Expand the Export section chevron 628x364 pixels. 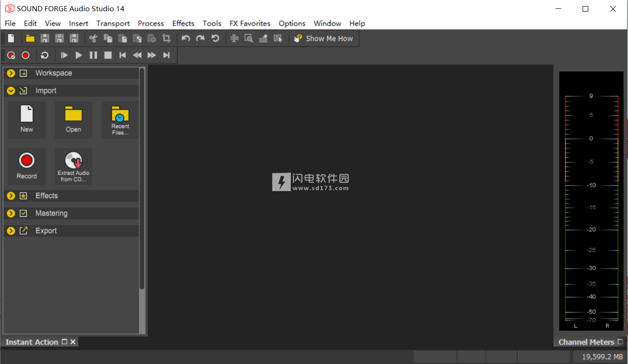(11, 231)
